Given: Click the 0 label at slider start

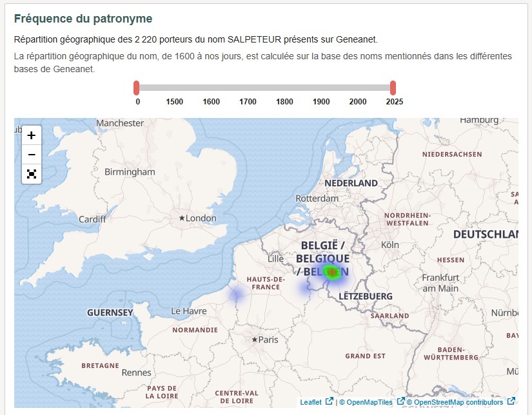Looking at the screenshot, I should click(137, 101).
